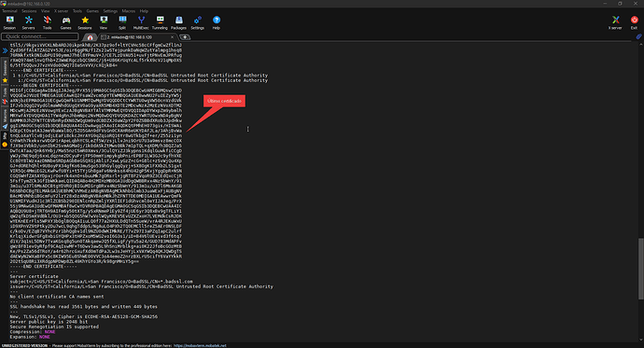The height and width of the screenshot is (348, 644).
Task: Open the Servers tool
Action: point(28,22)
